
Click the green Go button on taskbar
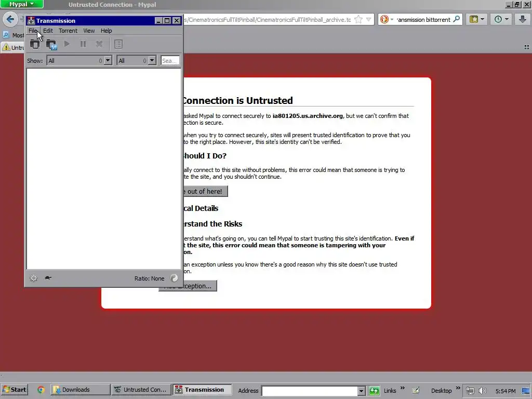click(374, 391)
